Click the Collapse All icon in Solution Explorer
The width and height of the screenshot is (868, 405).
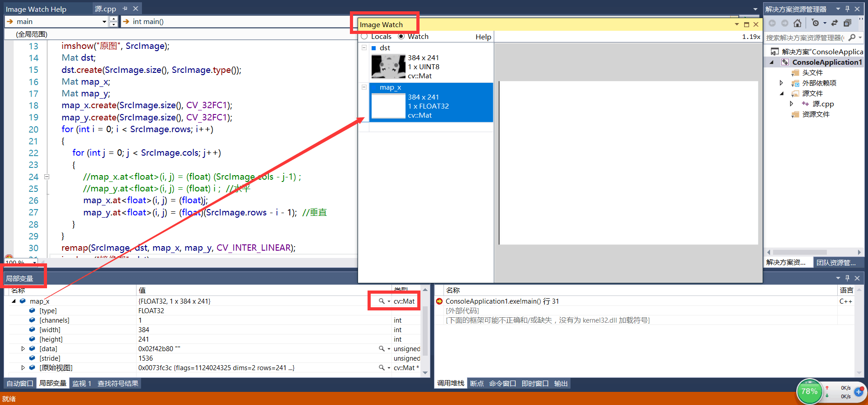(847, 23)
